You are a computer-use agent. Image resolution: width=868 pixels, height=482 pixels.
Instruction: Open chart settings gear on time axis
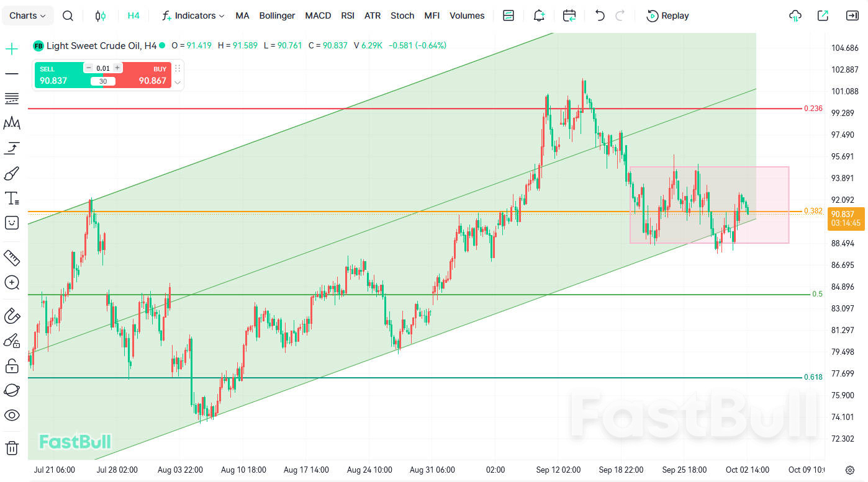850,470
